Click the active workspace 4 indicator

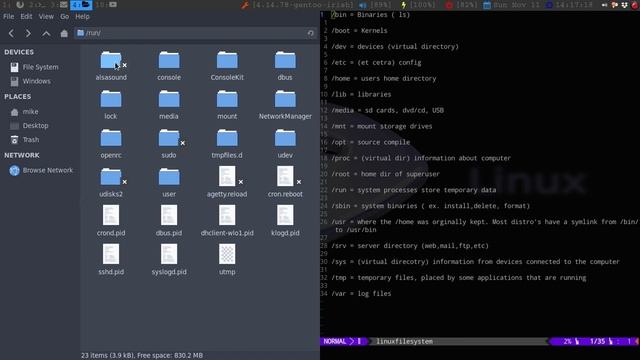[x=81, y=4]
